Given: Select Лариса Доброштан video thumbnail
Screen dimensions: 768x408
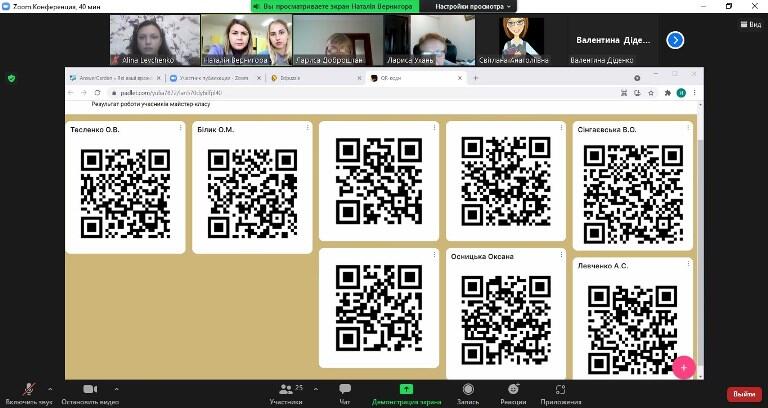Looking at the screenshot, I should 337,40.
